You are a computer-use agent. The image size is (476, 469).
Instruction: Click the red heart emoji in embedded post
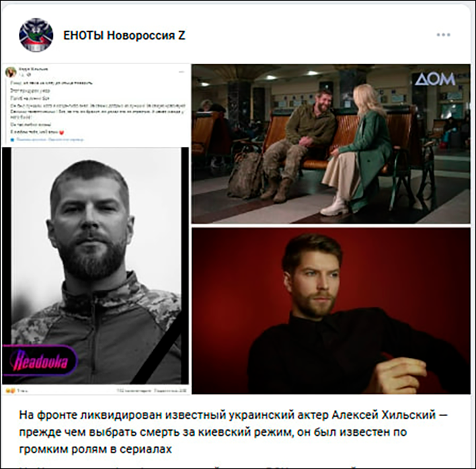(61, 132)
